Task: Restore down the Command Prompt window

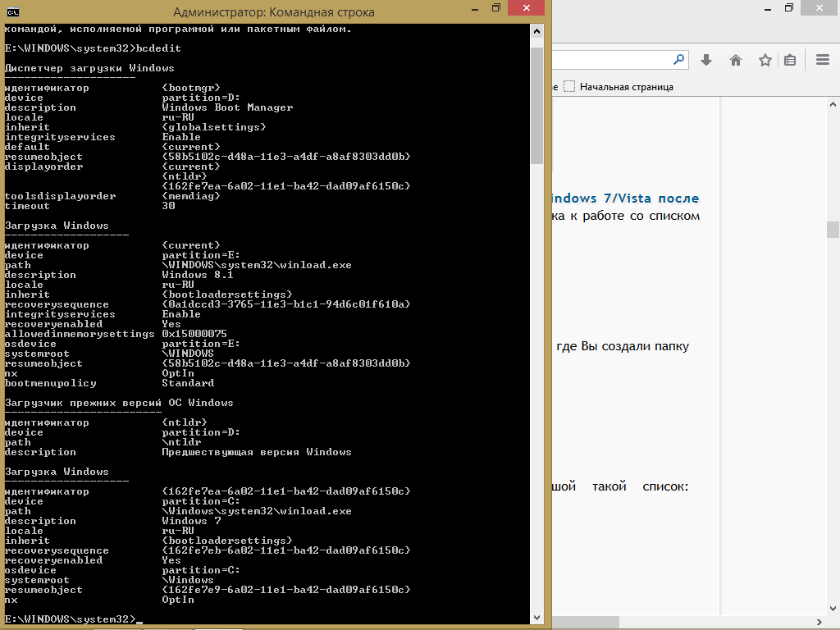Action: pyautogui.click(x=496, y=8)
